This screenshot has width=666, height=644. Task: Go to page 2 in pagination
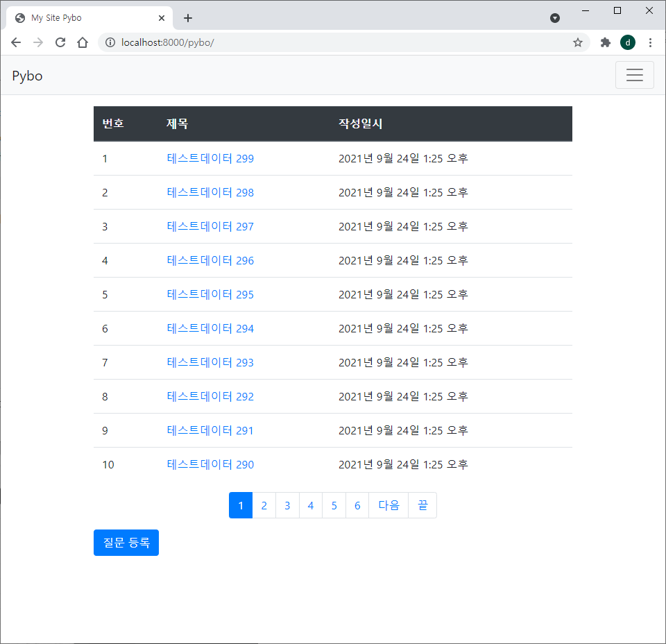264,505
